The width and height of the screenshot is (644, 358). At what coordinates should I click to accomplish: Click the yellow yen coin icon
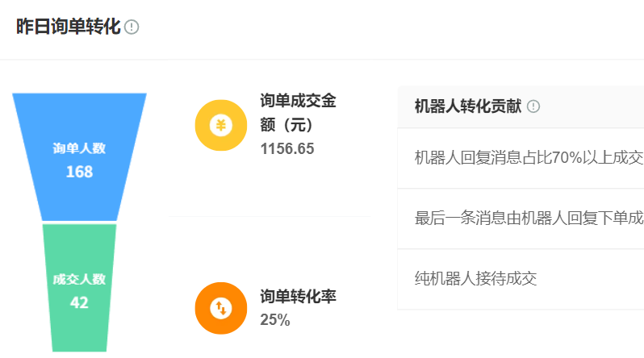tap(221, 125)
